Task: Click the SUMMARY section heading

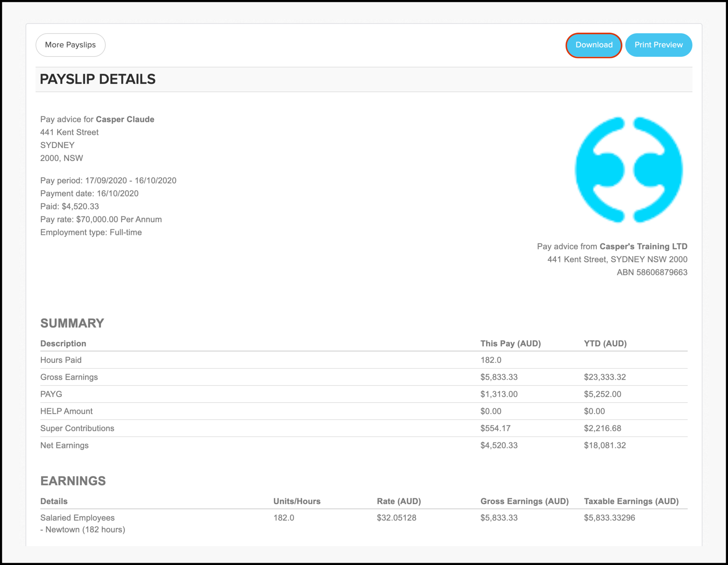Action: pos(72,323)
